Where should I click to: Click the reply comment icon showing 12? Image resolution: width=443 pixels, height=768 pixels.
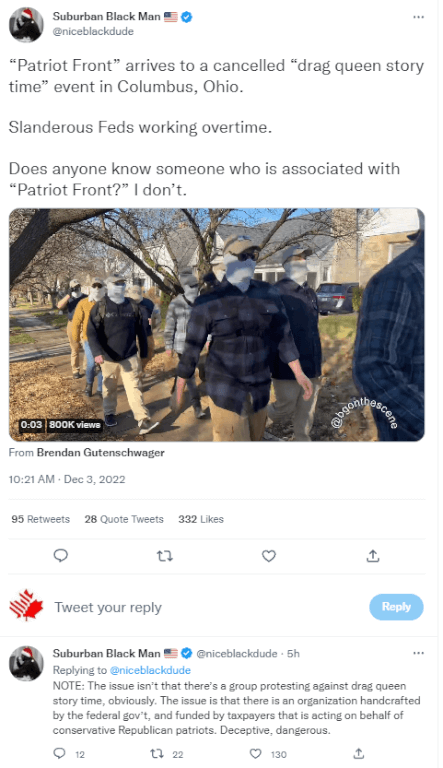pyautogui.click(x=59, y=753)
